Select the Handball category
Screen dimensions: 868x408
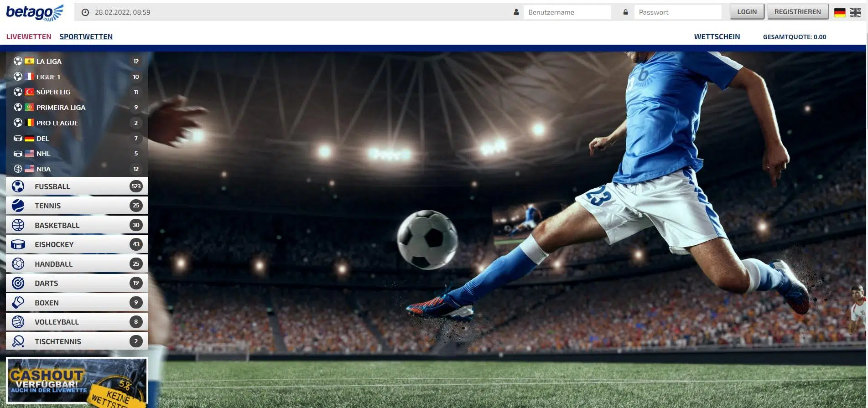tap(77, 264)
